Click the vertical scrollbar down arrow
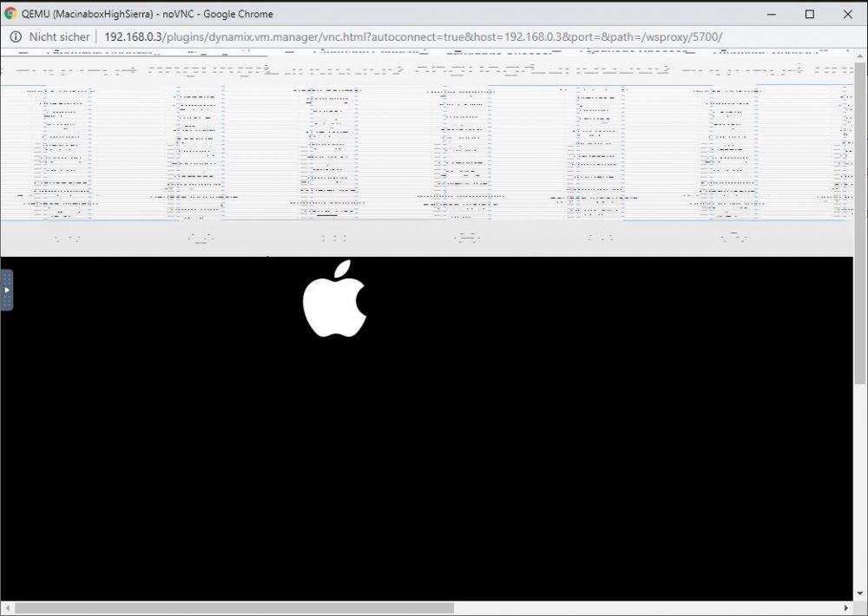This screenshot has height=616, width=868. click(859, 593)
